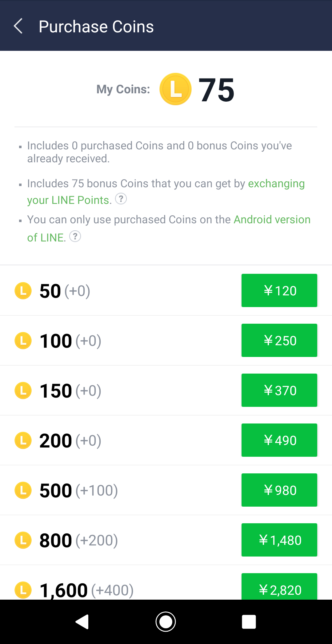This screenshot has width=332, height=644.
Task: Open help icon beside LINE Points
Action: click(121, 199)
